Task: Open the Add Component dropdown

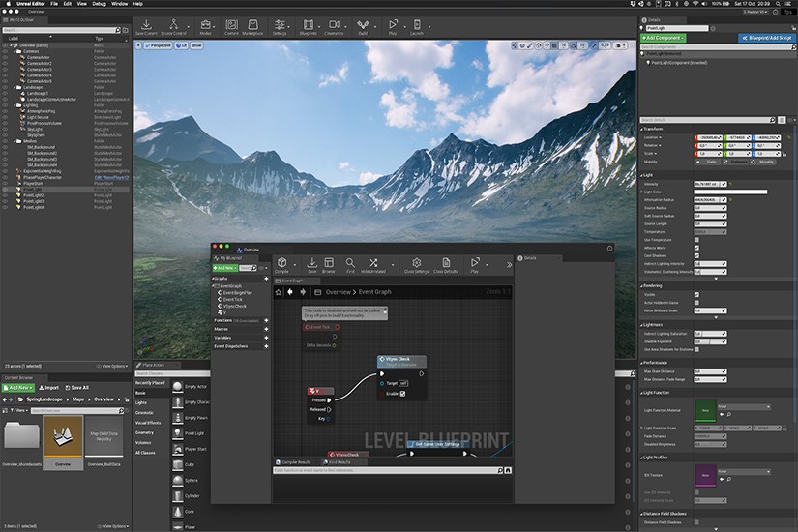Action: pos(664,38)
